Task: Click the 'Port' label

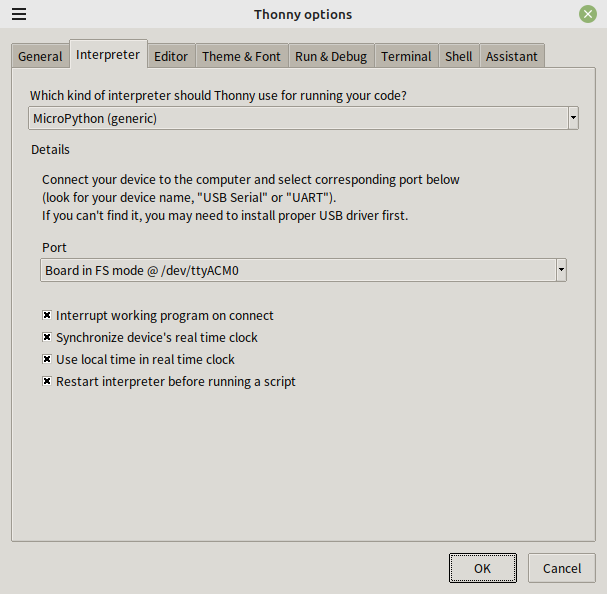Action: (x=54, y=247)
